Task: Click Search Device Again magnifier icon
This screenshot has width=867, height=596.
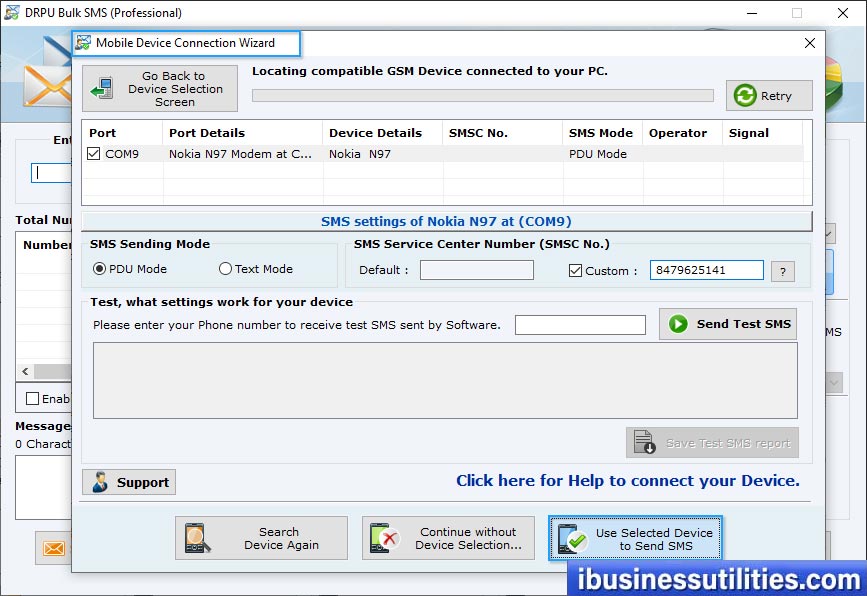Action: [x=197, y=538]
